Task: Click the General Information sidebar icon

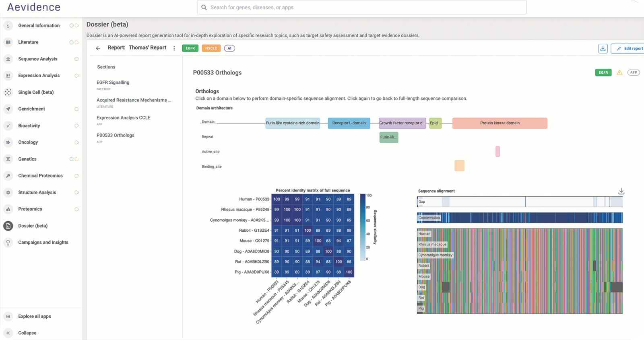Action: point(8,25)
